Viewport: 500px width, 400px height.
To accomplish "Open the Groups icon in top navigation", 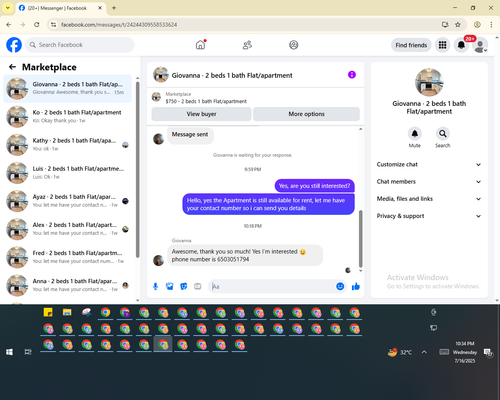I will click(x=294, y=45).
